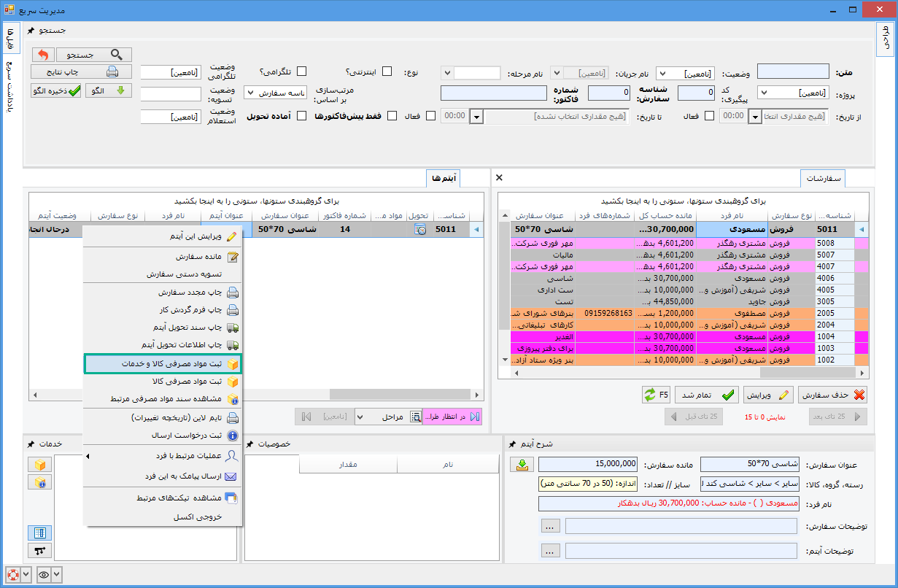Open the dropdown arrow beside the eye icon

click(x=57, y=574)
